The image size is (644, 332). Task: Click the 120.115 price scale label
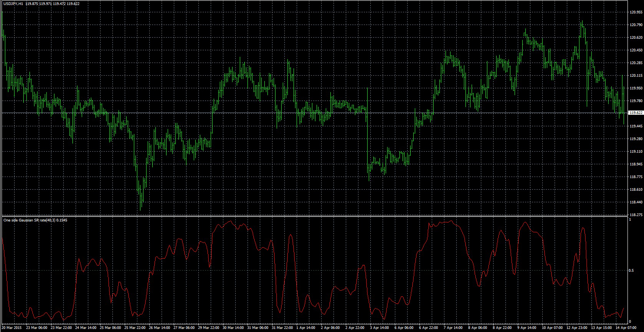pos(636,75)
